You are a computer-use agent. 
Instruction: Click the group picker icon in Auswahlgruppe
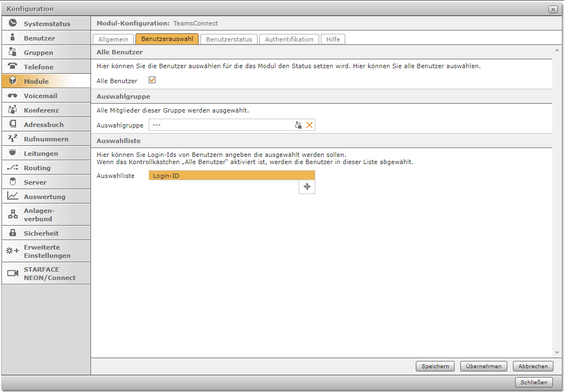(298, 125)
